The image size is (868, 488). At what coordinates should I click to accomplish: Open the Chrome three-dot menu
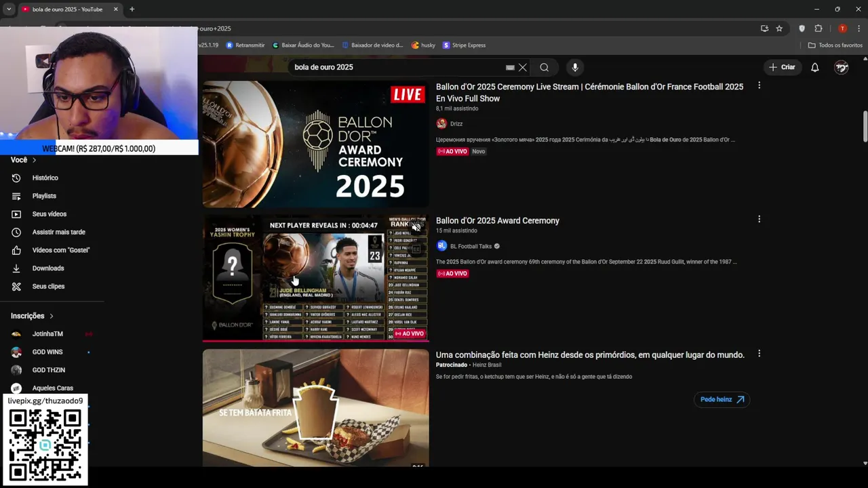(x=859, y=28)
